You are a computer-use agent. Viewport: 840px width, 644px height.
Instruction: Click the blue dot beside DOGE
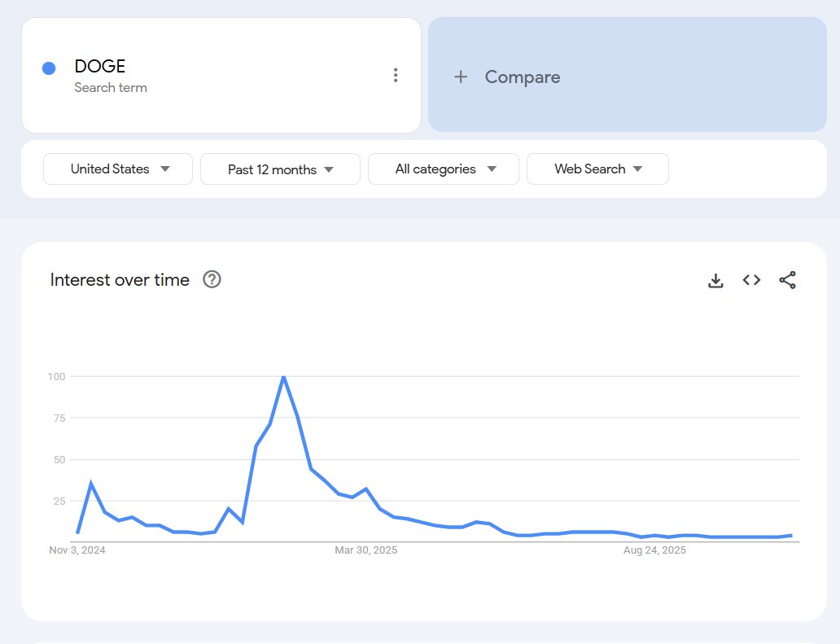[49, 67]
